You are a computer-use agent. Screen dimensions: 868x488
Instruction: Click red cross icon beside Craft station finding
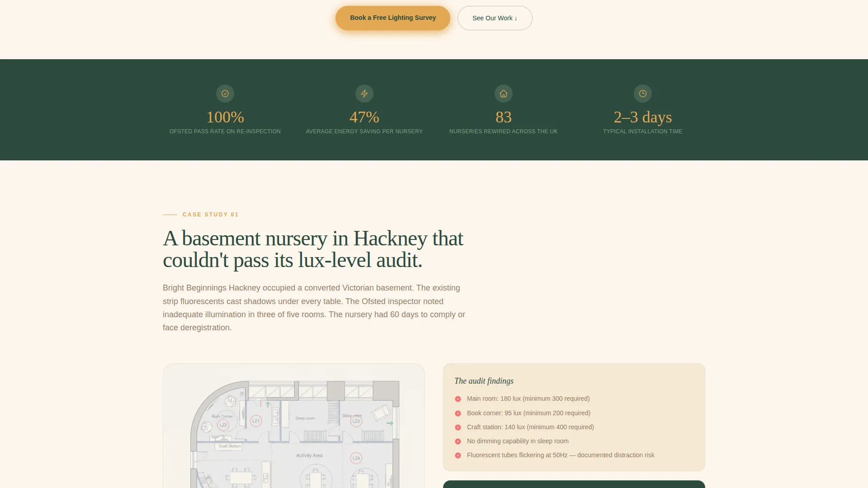pyautogui.click(x=458, y=427)
